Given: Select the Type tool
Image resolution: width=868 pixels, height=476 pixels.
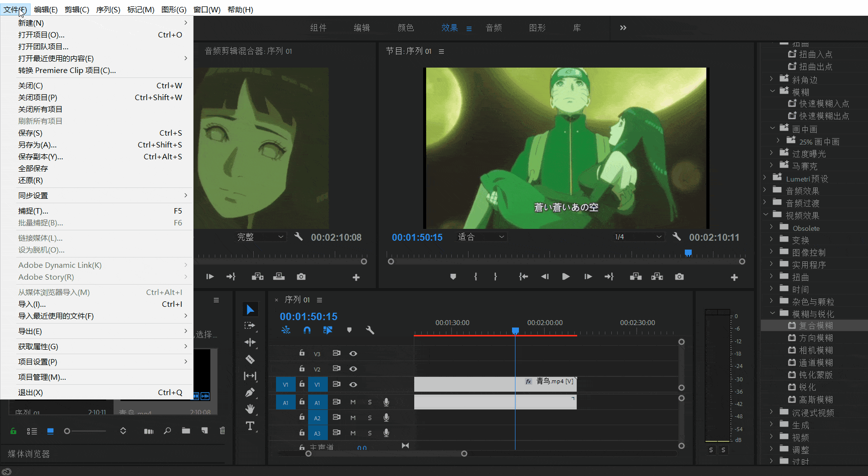Looking at the screenshot, I should pos(250,426).
